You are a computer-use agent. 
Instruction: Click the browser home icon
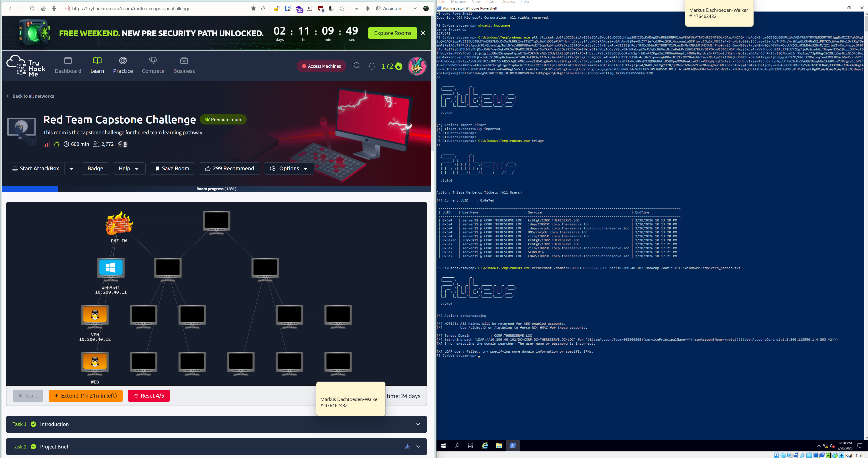[x=43, y=8]
